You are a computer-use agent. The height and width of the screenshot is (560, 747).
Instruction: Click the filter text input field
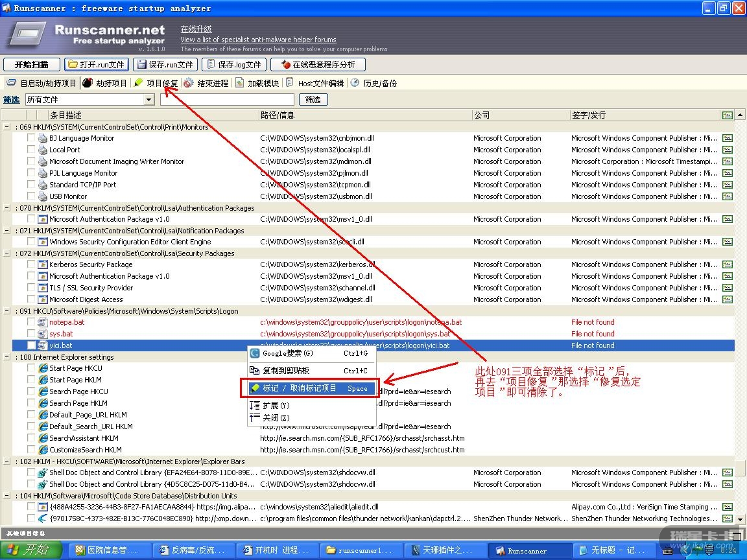coord(227,100)
